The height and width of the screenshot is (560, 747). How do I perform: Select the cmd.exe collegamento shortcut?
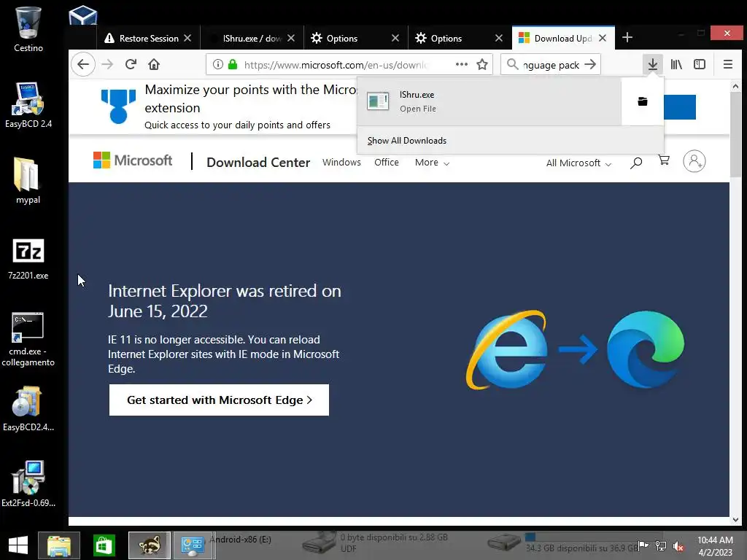pos(28,340)
